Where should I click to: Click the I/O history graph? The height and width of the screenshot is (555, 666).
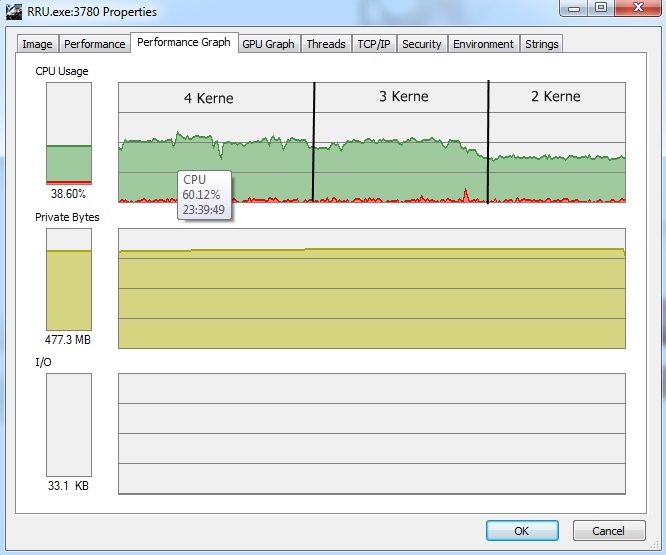point(372,434)
